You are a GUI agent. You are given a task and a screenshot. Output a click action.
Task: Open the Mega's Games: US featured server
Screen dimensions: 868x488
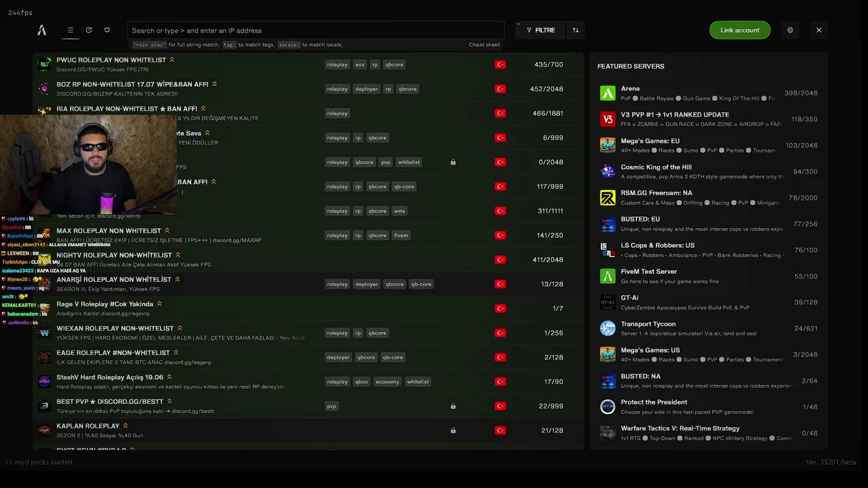point(709,354)
